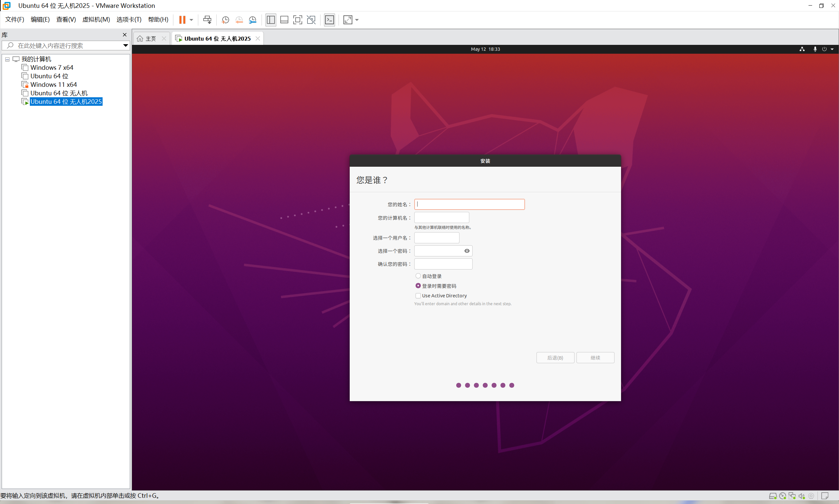Open the 帮助(H) menu

tap(158, 19)
